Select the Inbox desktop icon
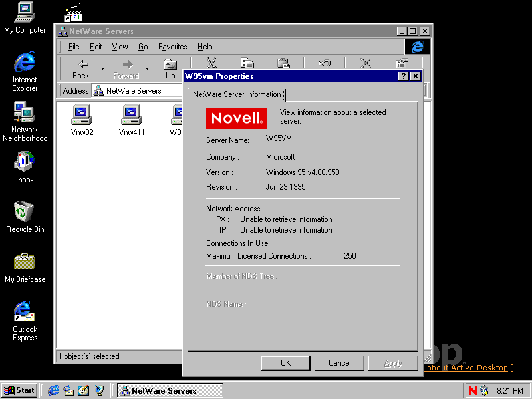The image size is (532, 399). pyautogui.click(x=25, y=168)
